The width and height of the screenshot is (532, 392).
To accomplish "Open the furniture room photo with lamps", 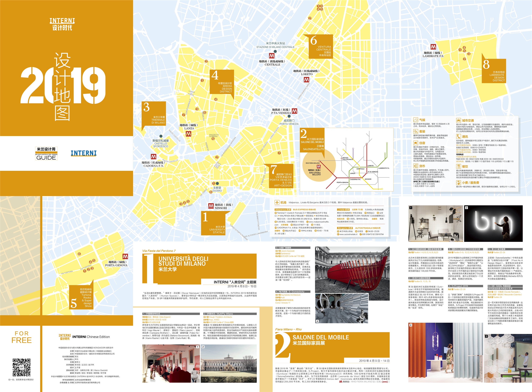I will point(436,223).
